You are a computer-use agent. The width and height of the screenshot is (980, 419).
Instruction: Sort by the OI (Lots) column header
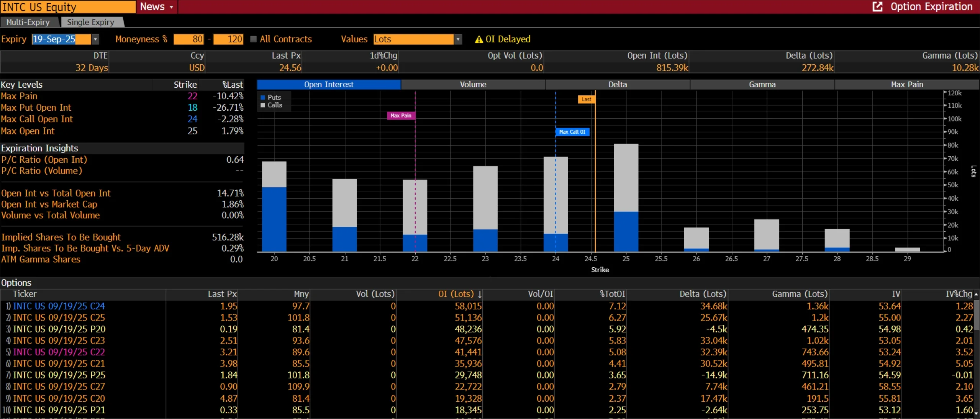click(x=439, y=294)
